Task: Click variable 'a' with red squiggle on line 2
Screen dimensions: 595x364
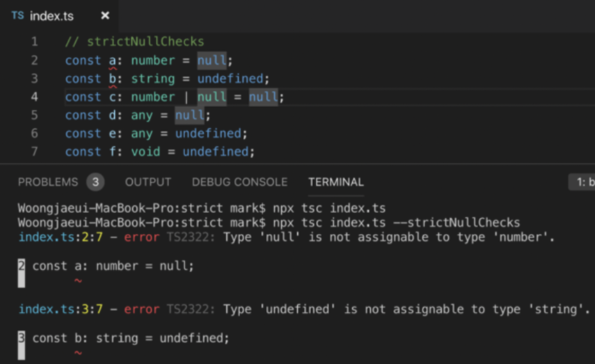Action: [113, 61]
